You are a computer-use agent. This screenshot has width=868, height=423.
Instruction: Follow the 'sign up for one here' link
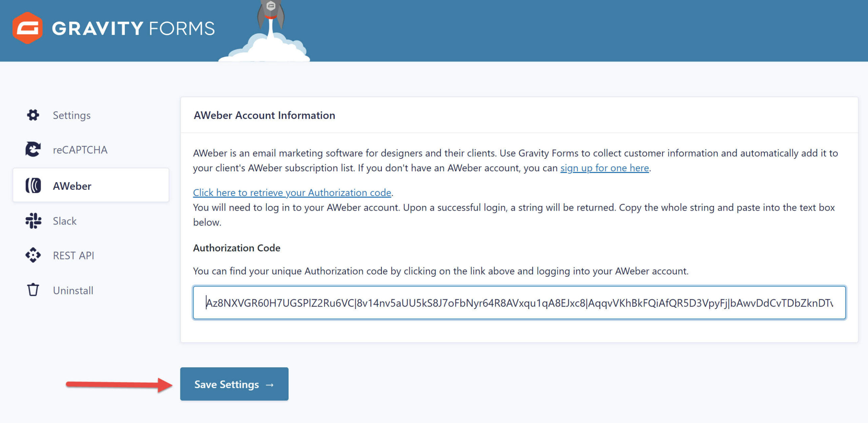coord(605,168)
